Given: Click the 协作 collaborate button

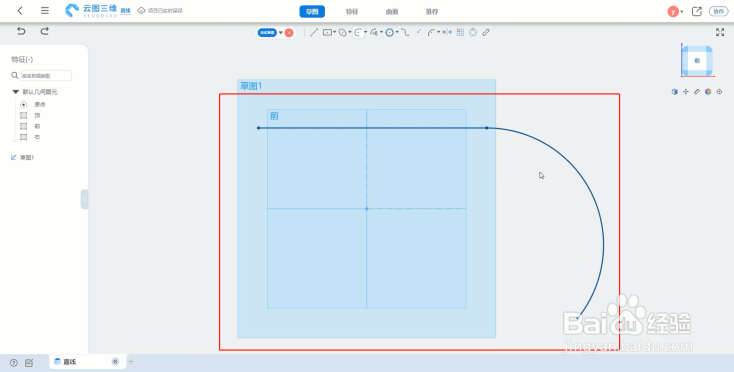Looking at the screenshot, I should click(x=718, y=12).
